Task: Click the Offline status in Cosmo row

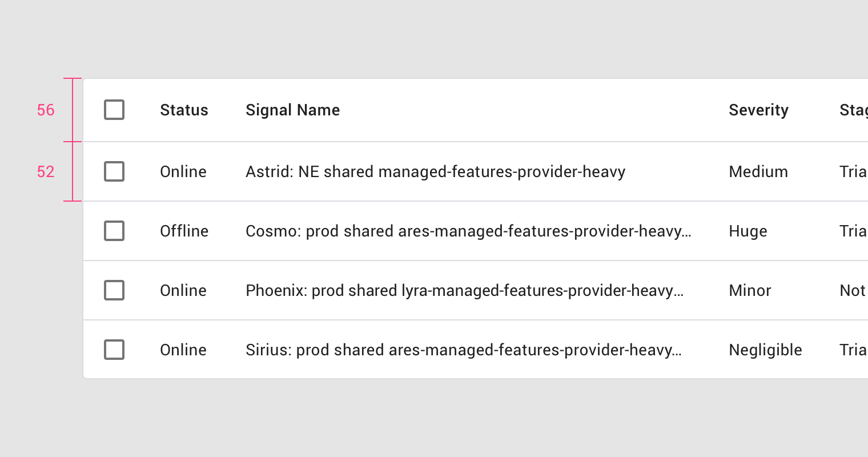Action: point(184,231)
